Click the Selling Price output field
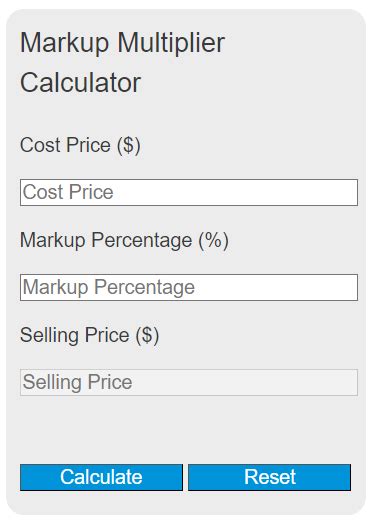 (189, 382)
